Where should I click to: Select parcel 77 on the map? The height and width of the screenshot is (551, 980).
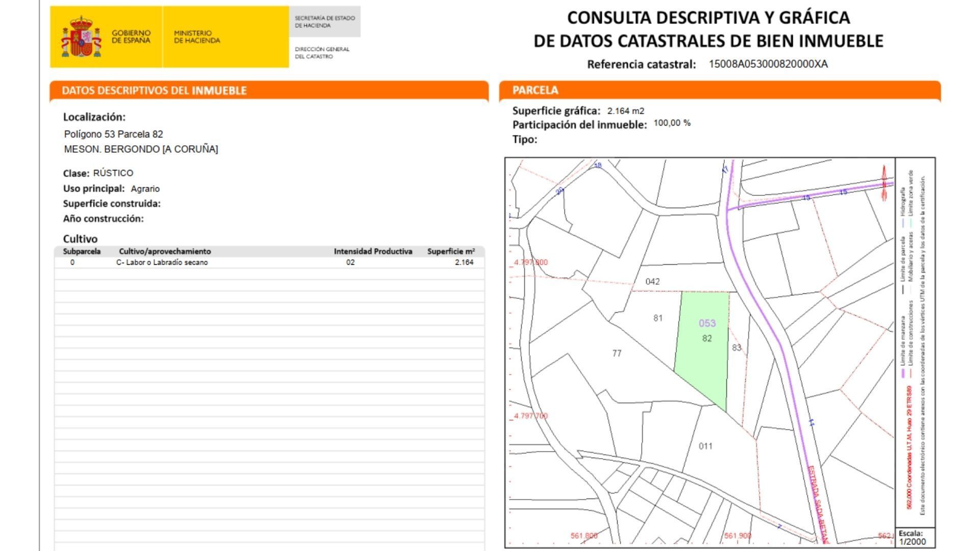click(617, 353)
